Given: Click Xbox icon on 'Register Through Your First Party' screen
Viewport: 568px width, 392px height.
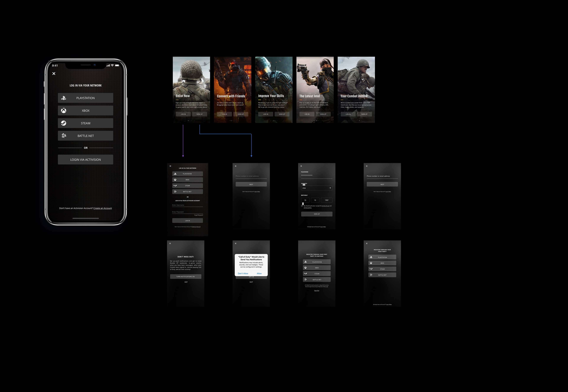Looking at the screenshot, I should click(x=371, y=263).
